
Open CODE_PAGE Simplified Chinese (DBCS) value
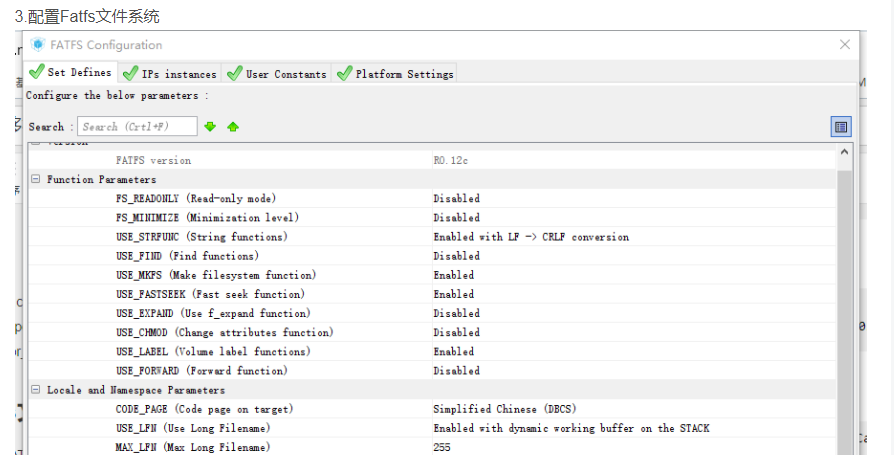point(504,409)
